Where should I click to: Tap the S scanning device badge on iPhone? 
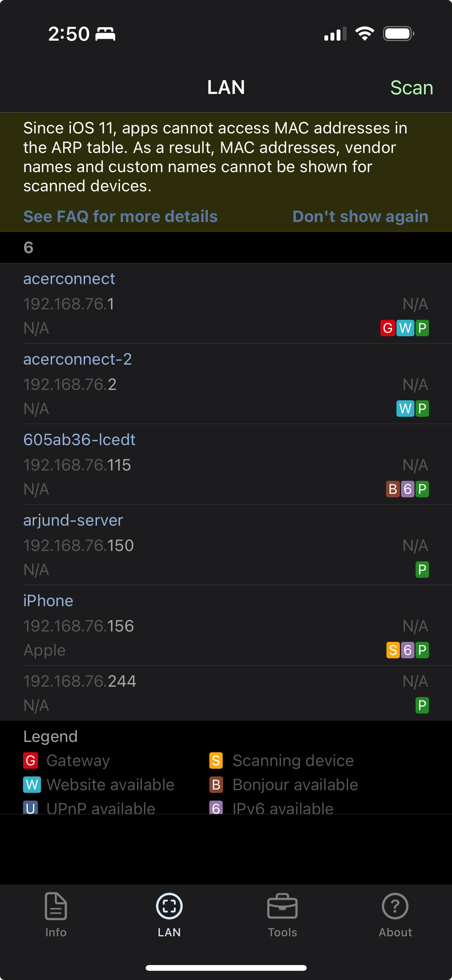[x=392, y=650]
